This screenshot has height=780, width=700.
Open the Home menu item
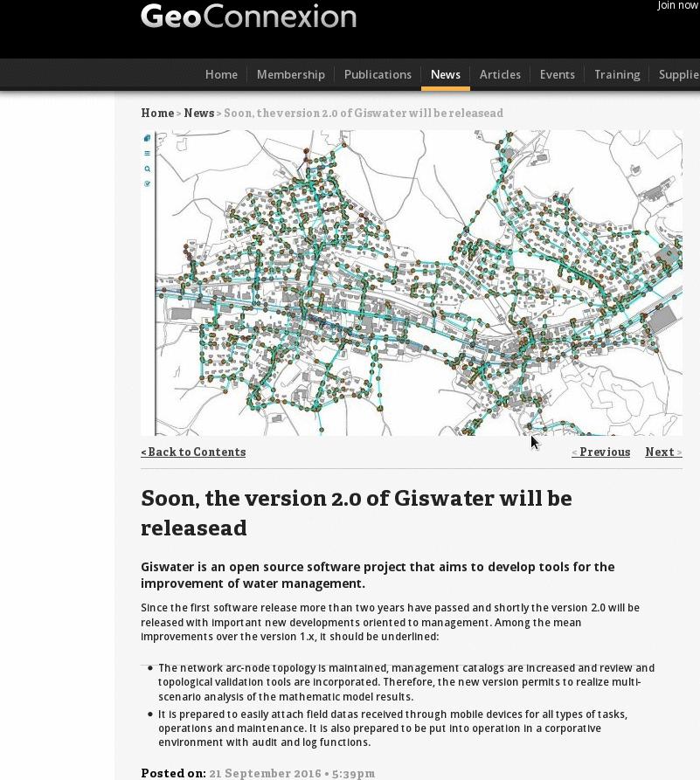(221, 74)
